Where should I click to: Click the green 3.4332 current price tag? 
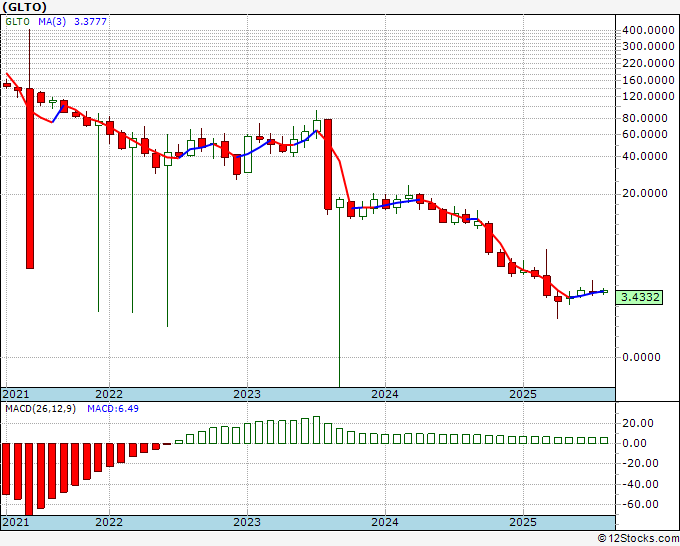tap(639, 297)
